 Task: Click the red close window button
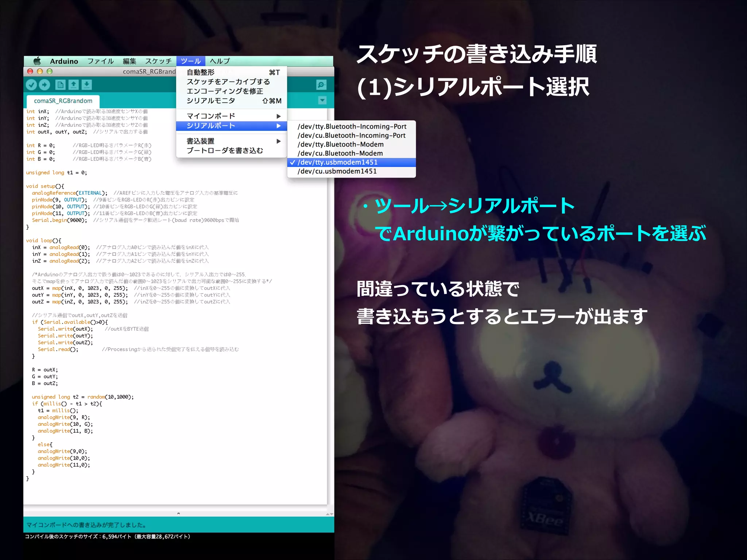click(30, 71)
